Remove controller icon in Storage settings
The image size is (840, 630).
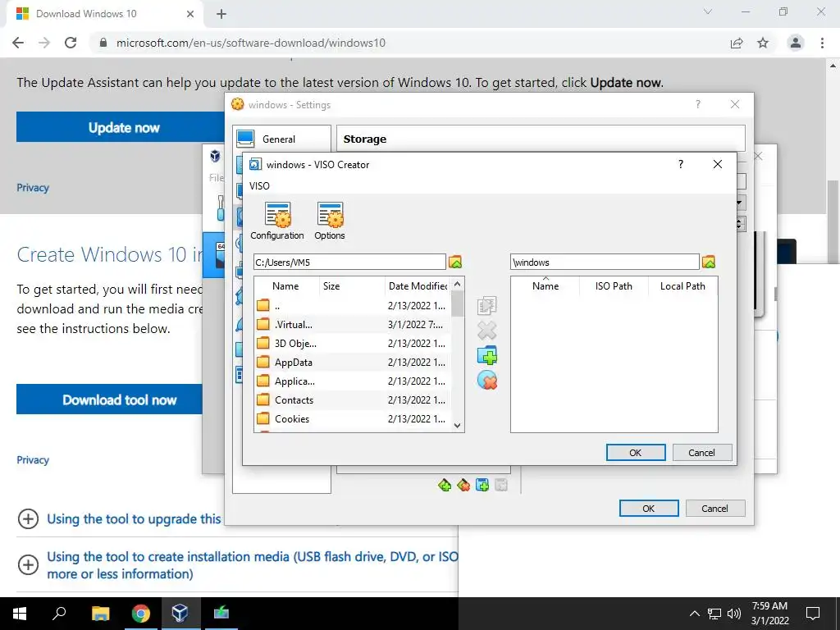point(463,486)
